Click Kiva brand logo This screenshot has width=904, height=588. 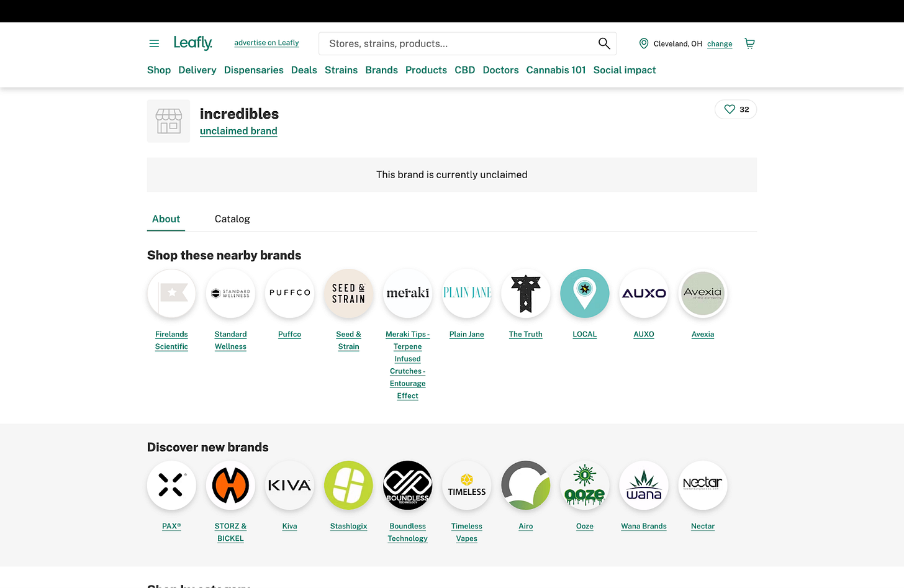[x=289, y=485]
